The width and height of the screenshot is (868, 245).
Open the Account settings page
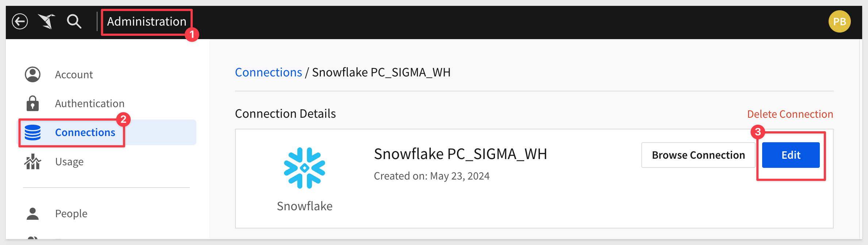pos(74,75)
